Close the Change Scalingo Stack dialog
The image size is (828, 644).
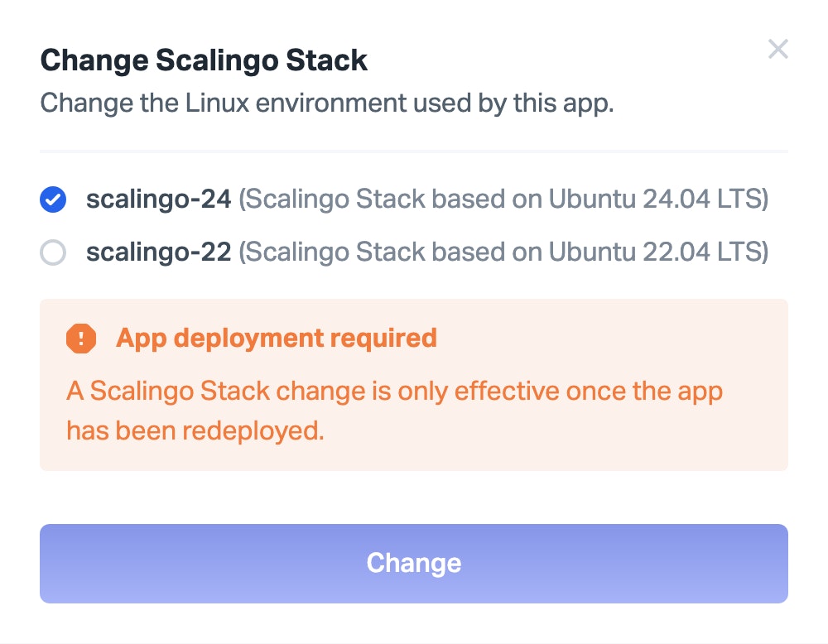[x=777, y=50]
